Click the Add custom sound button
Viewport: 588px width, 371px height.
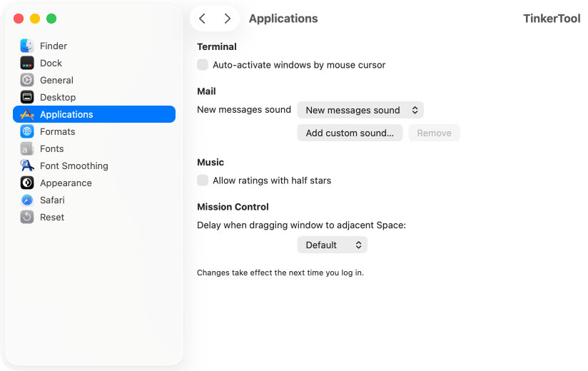[350, 133]
